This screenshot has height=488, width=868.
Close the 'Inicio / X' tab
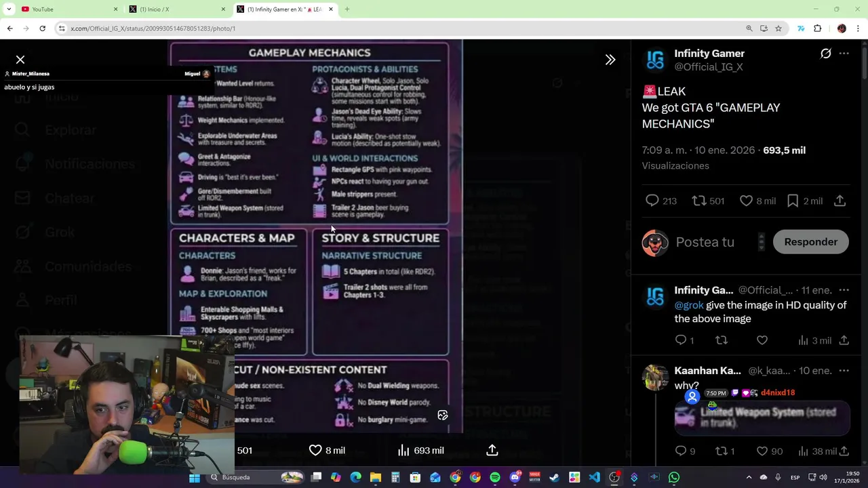coord(223,9)
